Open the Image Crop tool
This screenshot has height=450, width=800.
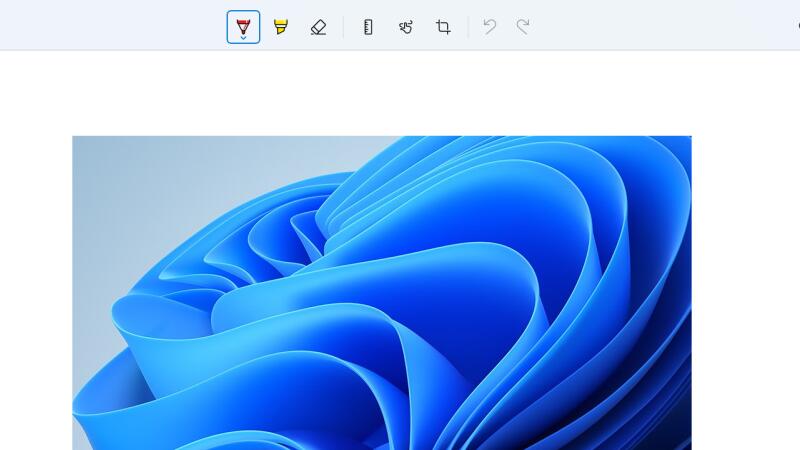pyautogui.click(x=443, y=27)
